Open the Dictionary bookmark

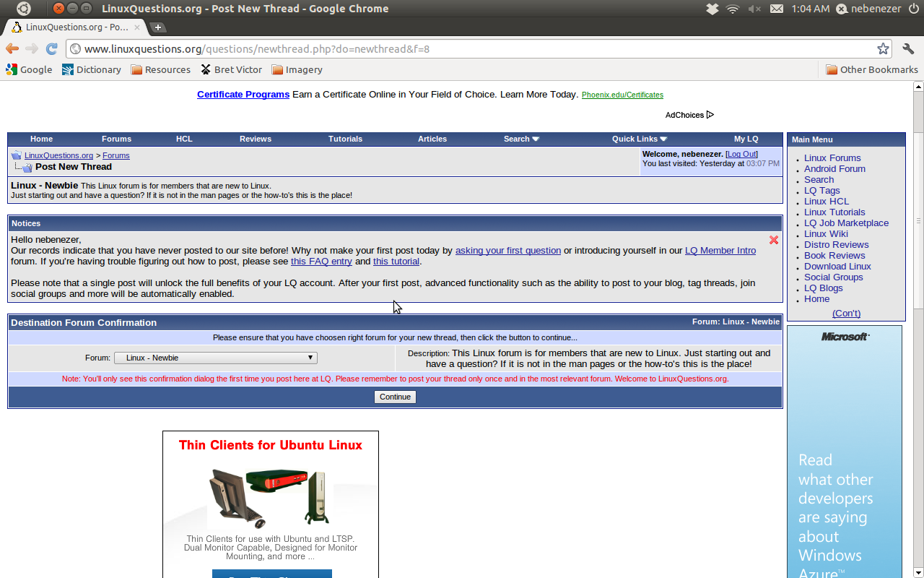click(x=92, y=69)
